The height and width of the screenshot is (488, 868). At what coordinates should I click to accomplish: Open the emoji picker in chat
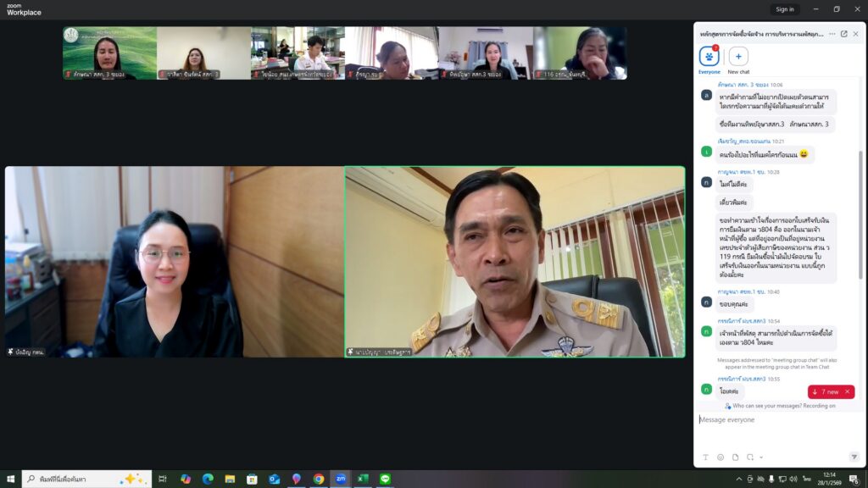pyautogui.click(x=721, y=457)
